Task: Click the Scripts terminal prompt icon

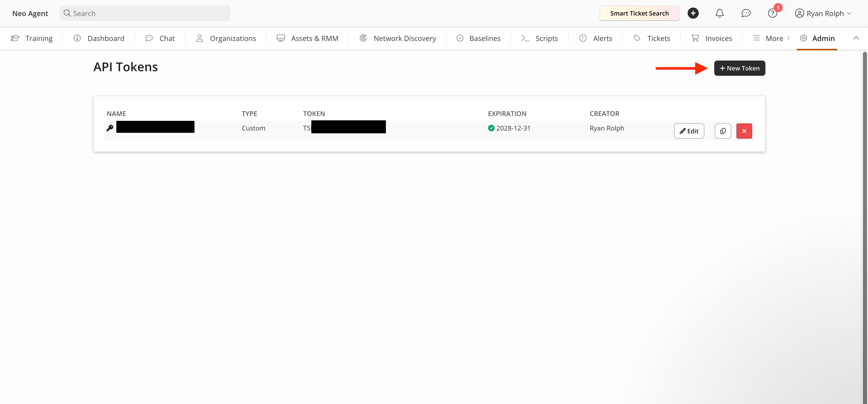Action: 525,38
